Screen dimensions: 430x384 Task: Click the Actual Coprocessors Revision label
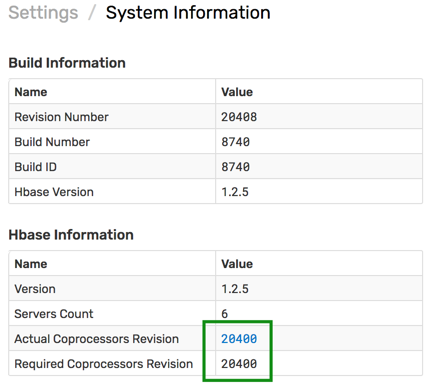tap(97, 339)
